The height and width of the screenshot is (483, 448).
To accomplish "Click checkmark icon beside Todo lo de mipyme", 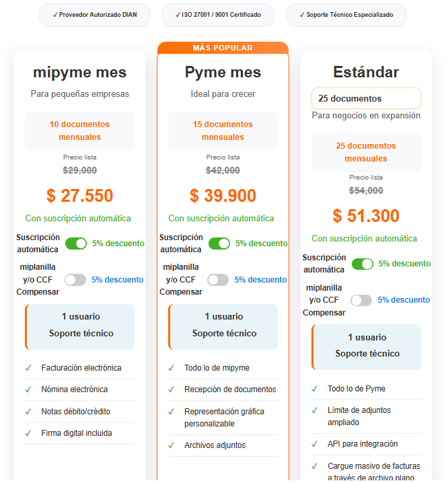I will [172, 368].
